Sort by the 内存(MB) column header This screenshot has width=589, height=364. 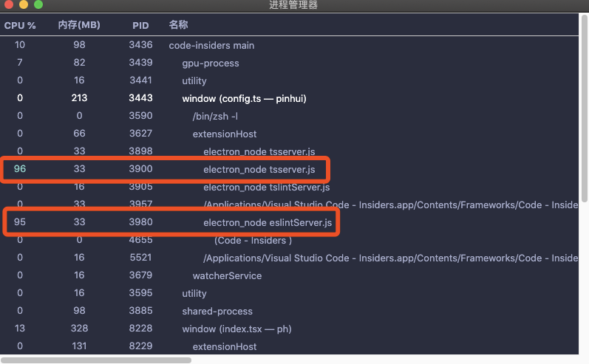click(79, 25)
